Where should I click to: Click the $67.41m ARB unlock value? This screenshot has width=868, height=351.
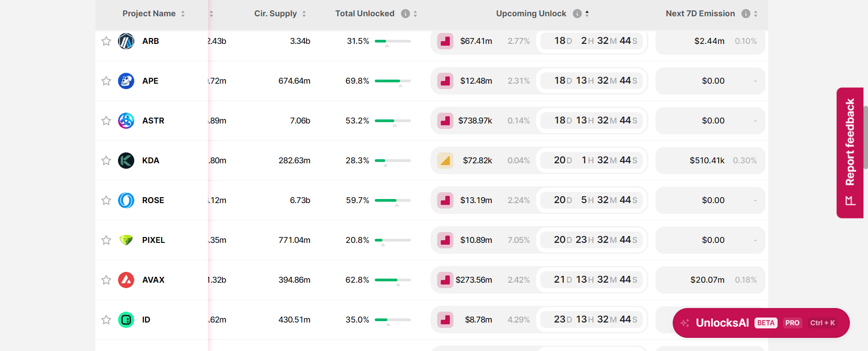click(476, 41)
